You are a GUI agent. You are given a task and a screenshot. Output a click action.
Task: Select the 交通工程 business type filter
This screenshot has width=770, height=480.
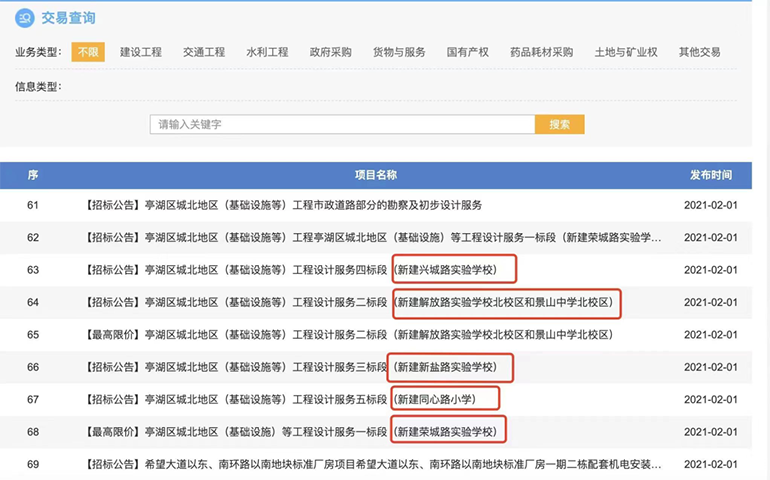204,52
